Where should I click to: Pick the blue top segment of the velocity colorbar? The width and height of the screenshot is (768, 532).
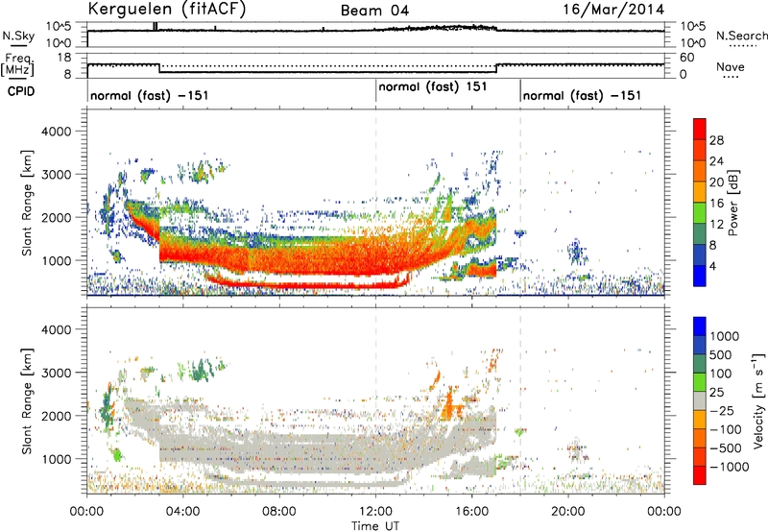(x=700, y=326)
